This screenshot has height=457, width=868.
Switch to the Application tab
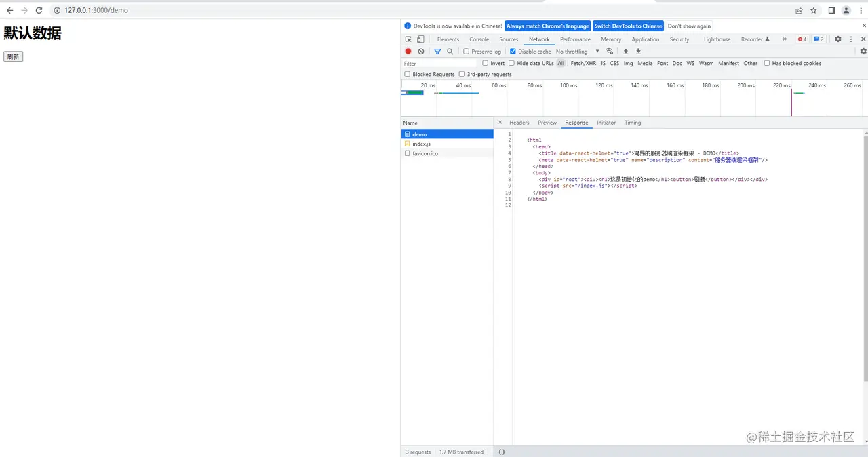click(x=646, y=39)
